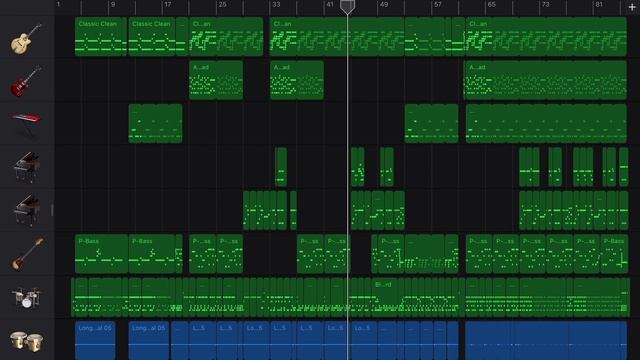Click the playhead handle on the ruler
This screenshot has width=640, height=360.
pos(347,7)
